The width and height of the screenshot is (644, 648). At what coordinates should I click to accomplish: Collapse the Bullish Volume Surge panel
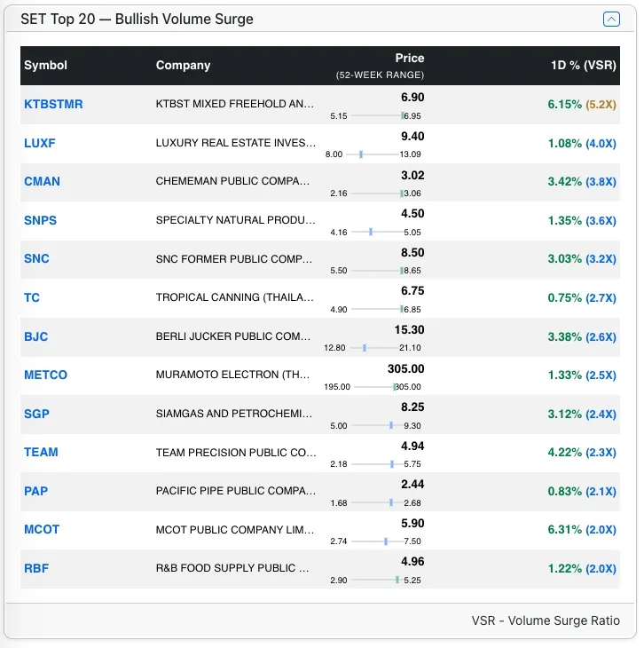(x=611, y=19)
